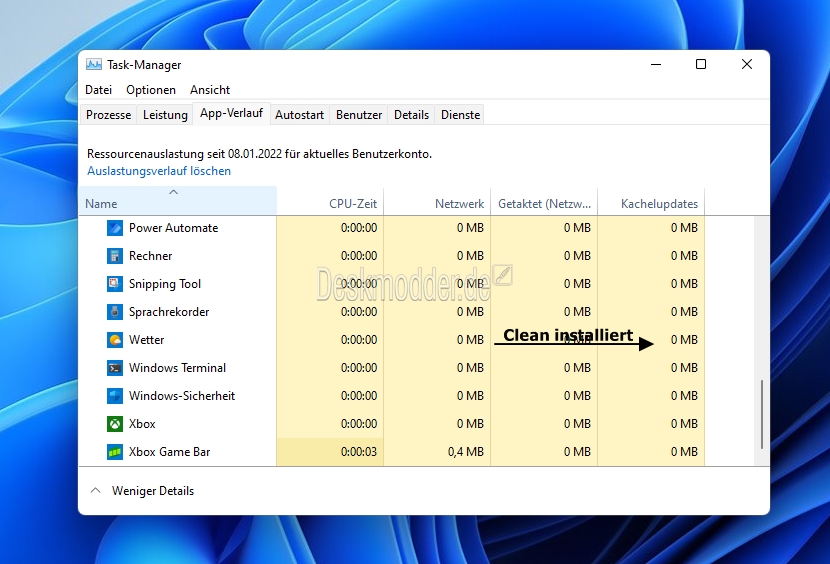Select the Windows Terminal row name
Screen dimensions: 830x564
177,368
